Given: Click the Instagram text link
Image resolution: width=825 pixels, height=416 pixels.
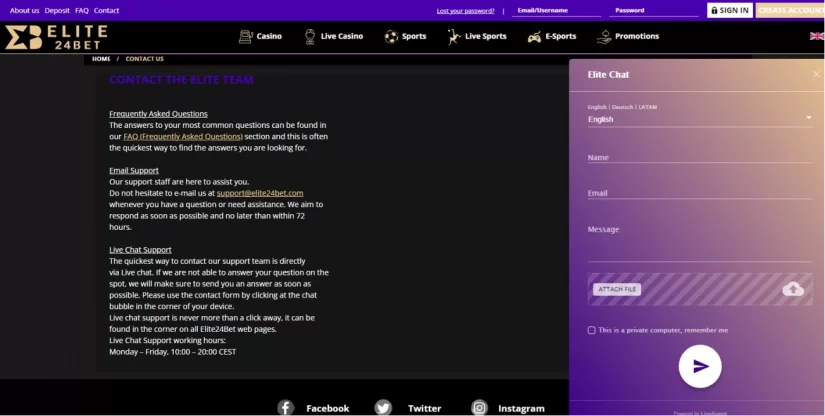Looking at the screenshot, I should [521, 408].
